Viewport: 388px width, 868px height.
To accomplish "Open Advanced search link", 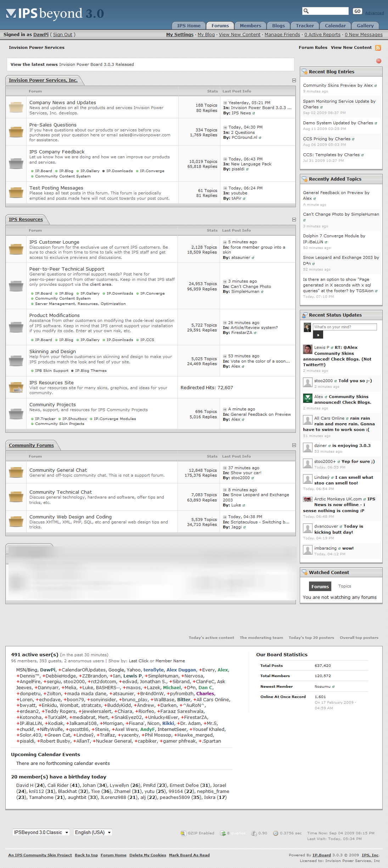I will tap(375, 13).
